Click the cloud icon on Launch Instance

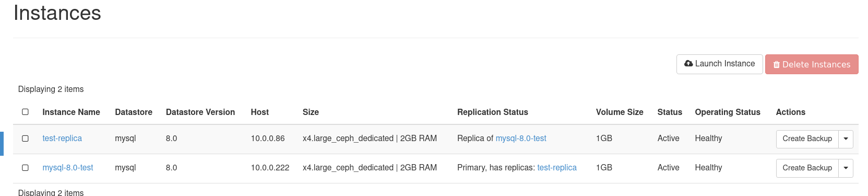click(688, 63)
